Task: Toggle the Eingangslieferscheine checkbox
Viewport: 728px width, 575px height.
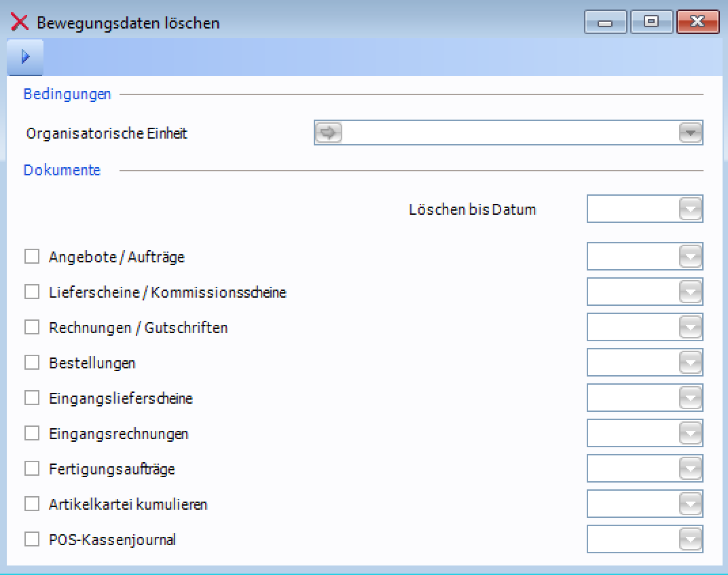Action: click(x=32, y=398)
